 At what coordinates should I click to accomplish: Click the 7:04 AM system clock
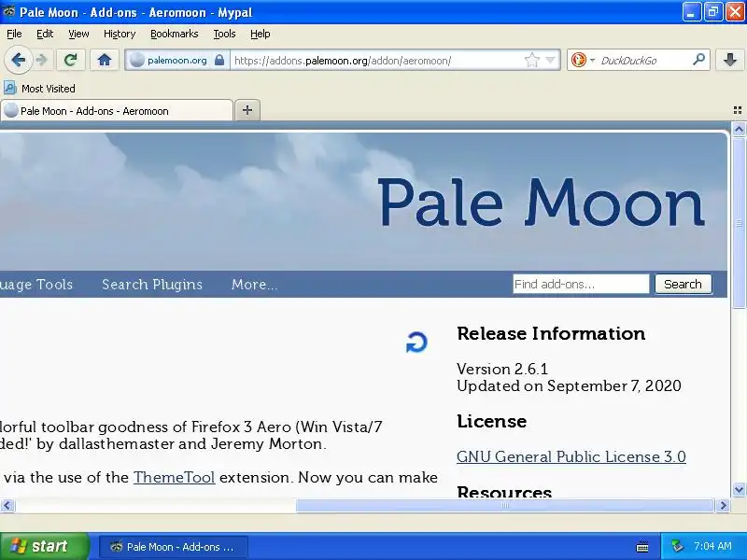click(712, 546)
